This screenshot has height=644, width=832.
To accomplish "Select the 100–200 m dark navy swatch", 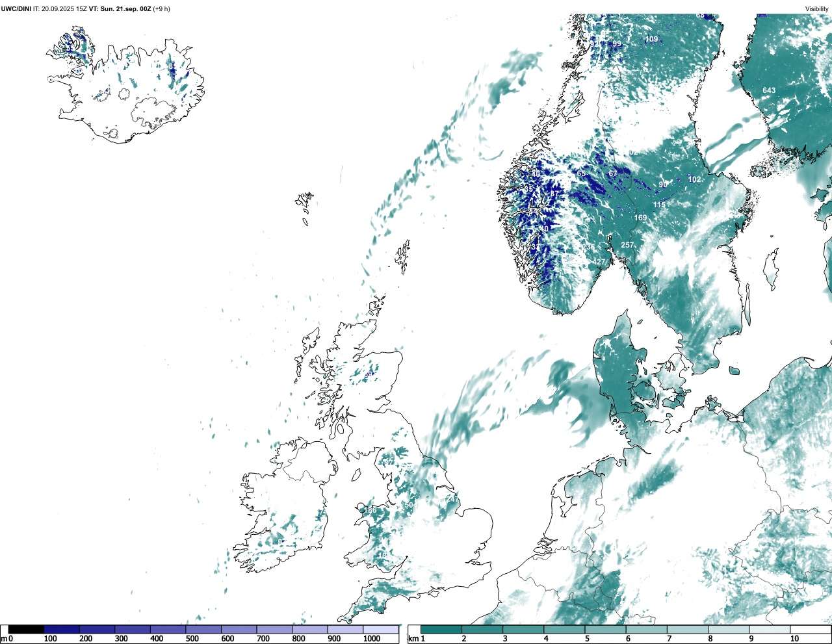I will point(62,629).
